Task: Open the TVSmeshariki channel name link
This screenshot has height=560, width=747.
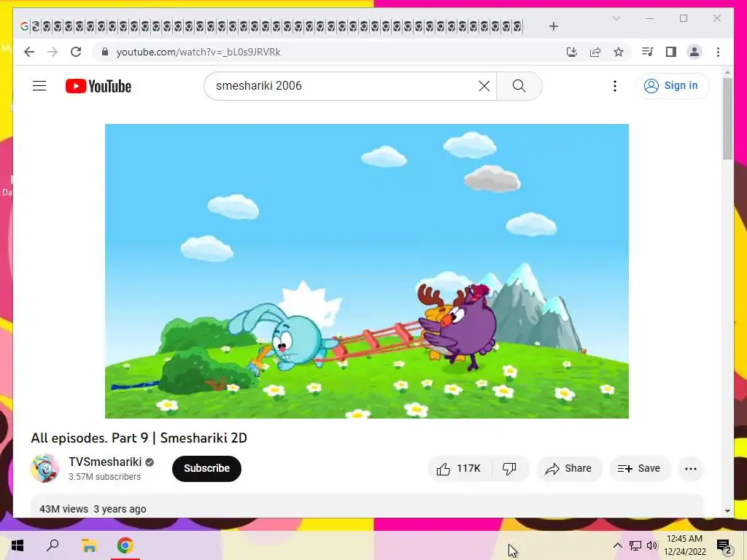Action: tap(105, 462)
